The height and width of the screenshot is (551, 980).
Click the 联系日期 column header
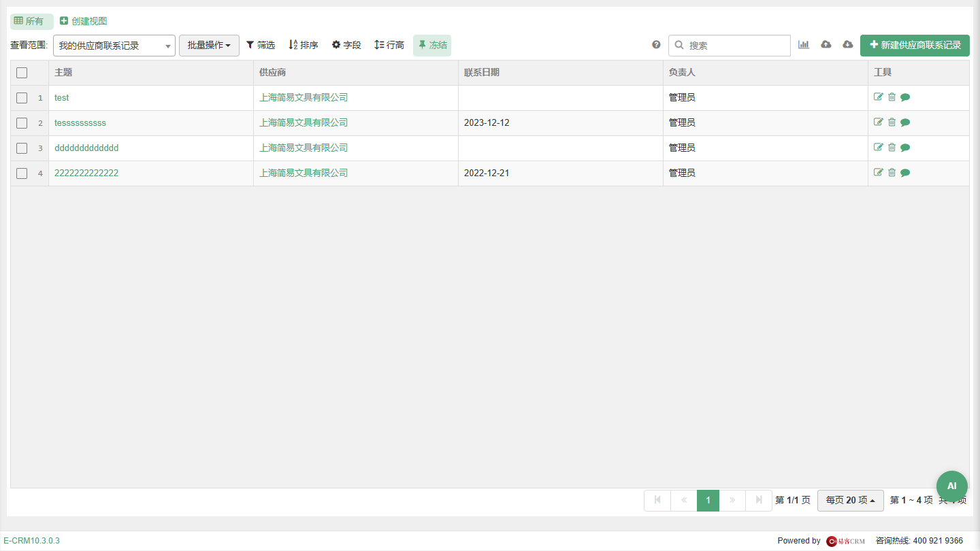coord(561,73)
